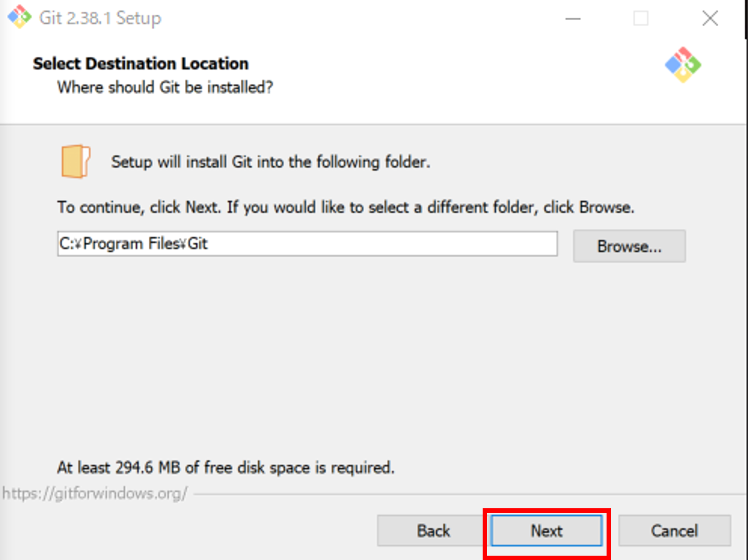Viewport: 748px width, 560px height.
Task: Proceed by pressing the Next button
Action: 546,531
